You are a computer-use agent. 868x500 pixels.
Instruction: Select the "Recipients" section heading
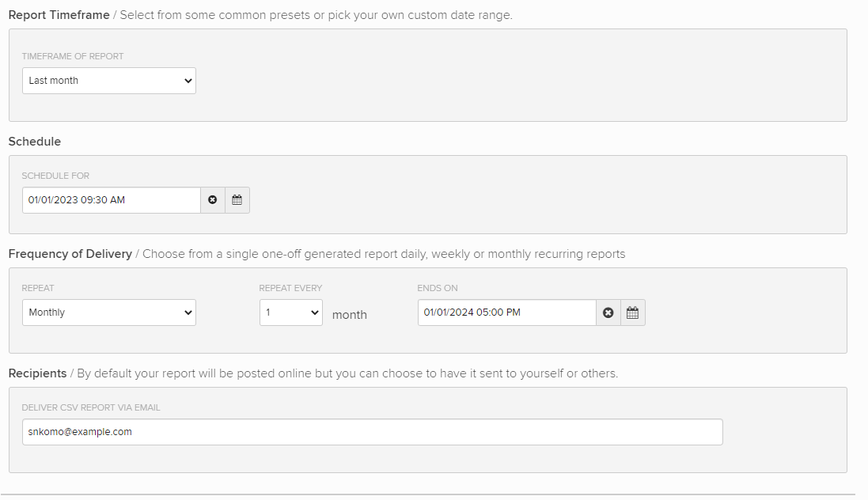(x=37, y=373)
